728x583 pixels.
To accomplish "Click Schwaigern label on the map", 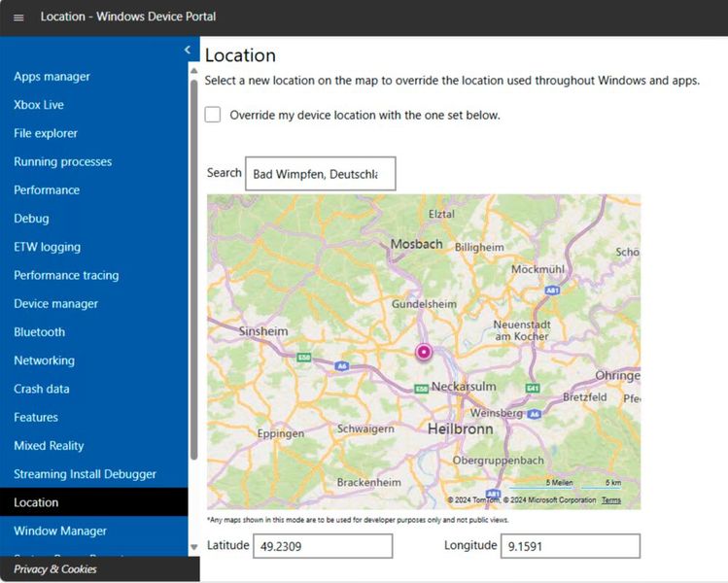I will pos(365,429).
